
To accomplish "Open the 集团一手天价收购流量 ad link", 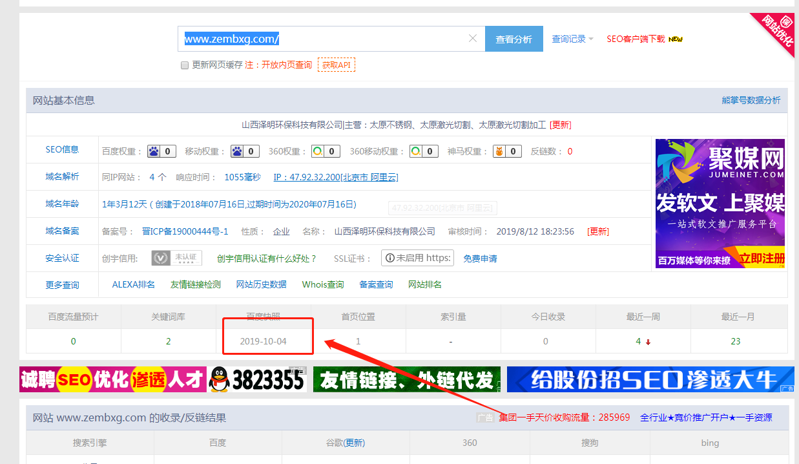I will click(564, 418).
